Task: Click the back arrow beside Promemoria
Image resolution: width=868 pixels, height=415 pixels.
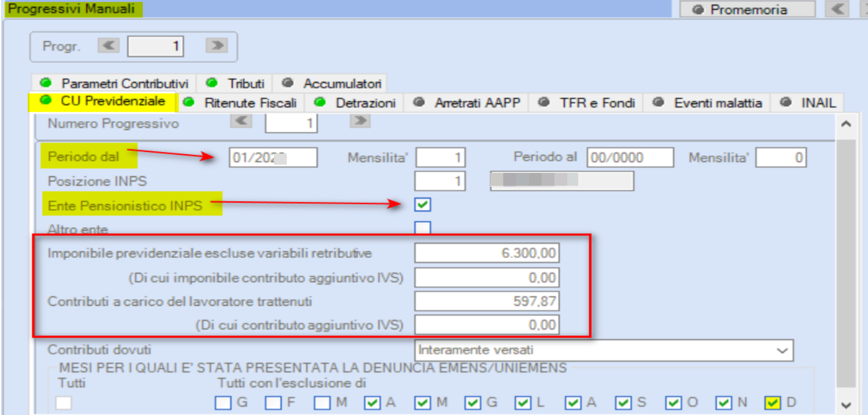Action: [x=837, y=9]
